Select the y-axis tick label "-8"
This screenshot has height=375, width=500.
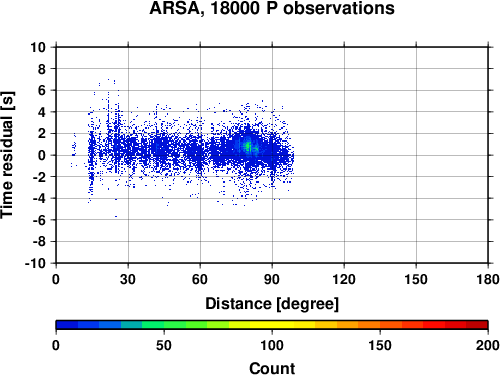(39, 242)
